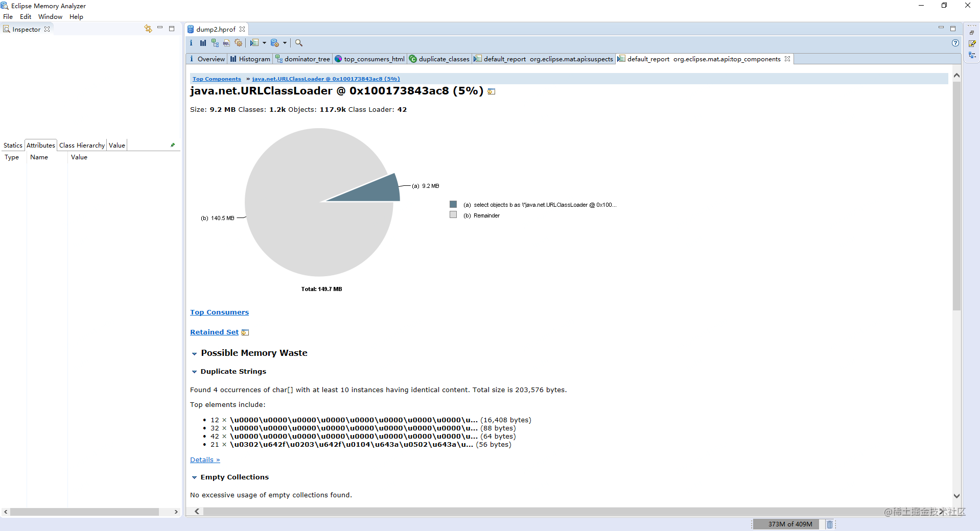Screen dimensions: 980x531
Task: Open Navigation History icon in right trim
Action: [972, 55]
